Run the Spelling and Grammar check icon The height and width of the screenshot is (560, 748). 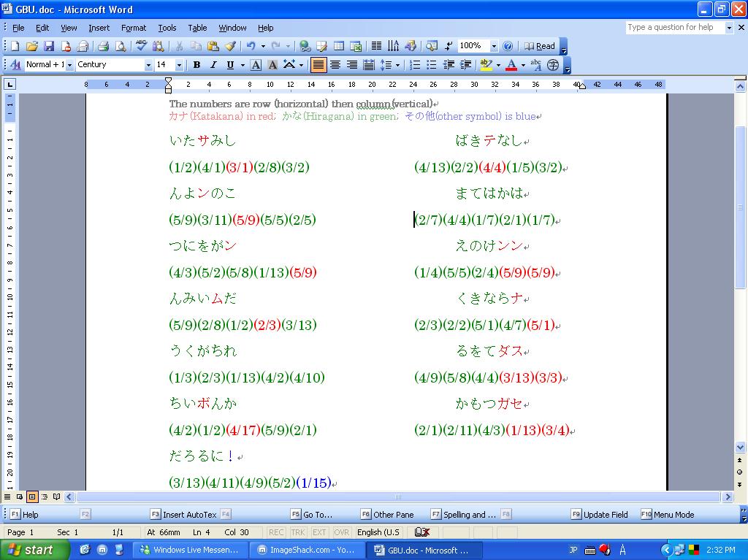click(x=141, y=46)
